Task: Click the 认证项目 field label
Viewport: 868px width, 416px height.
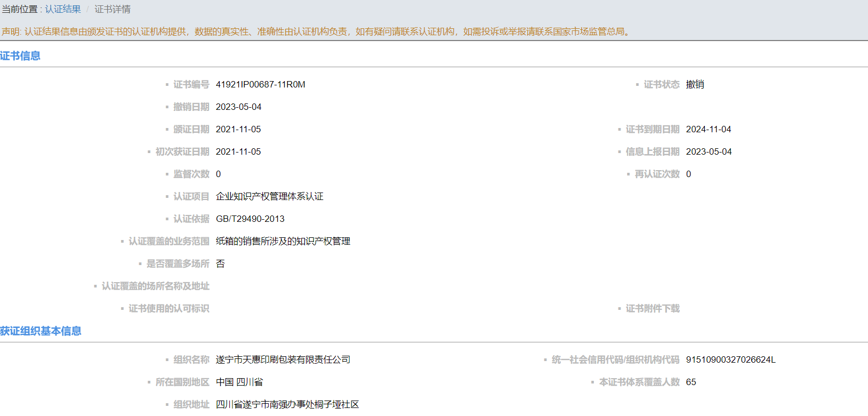Action: tap(191, 196)
